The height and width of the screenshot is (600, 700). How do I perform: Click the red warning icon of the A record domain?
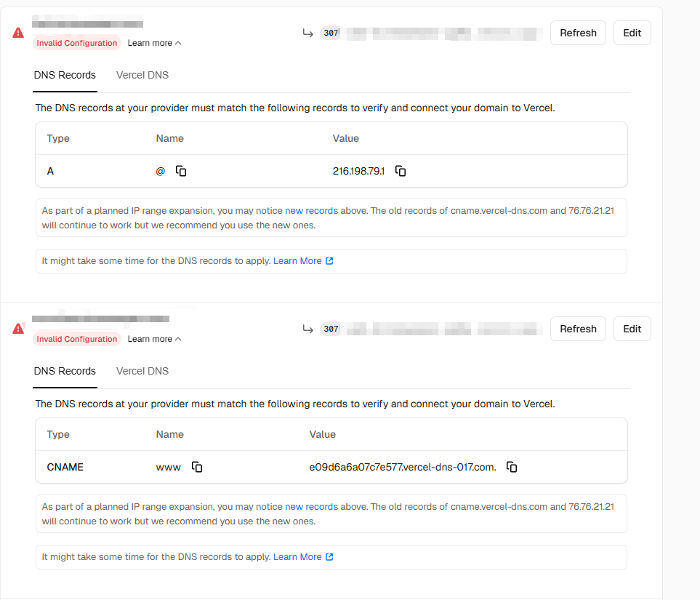18,33
